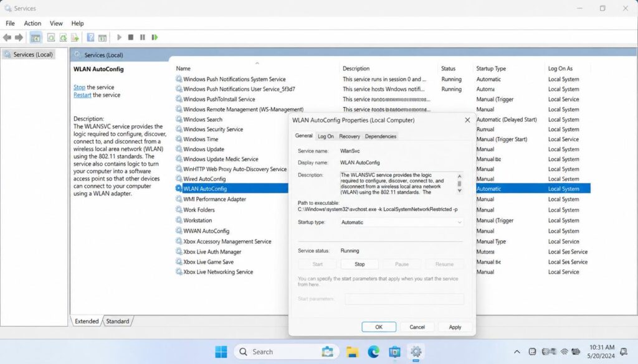This screenshot has height=364, width=638.
Task: Click the Stop the service link
Action: tap(79, 87)
